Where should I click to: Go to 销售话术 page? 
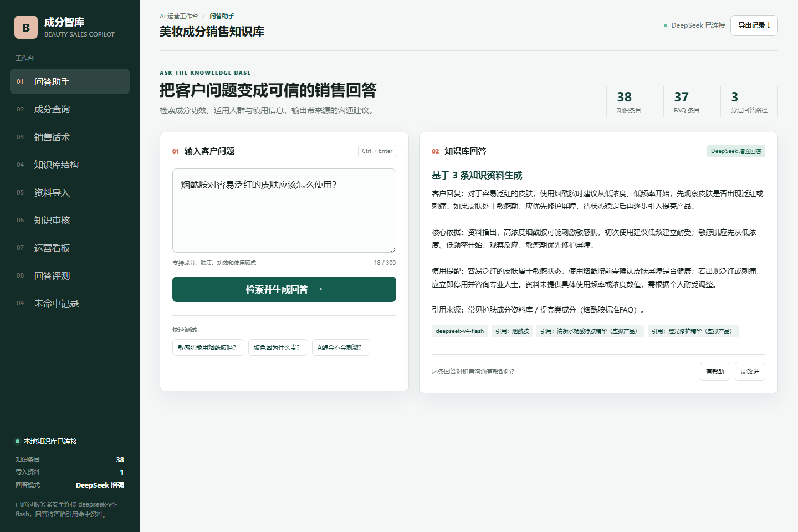[x=70, y=137]
